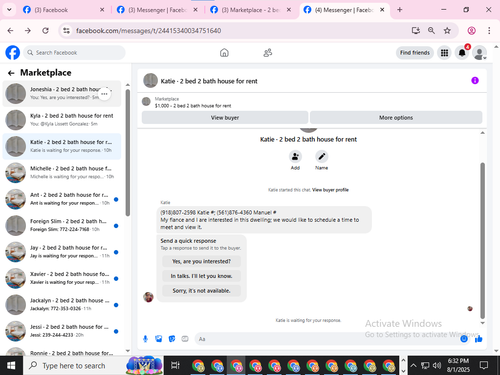
Task: Open the account profile picture menu
Action: click(x=479, y=53)
